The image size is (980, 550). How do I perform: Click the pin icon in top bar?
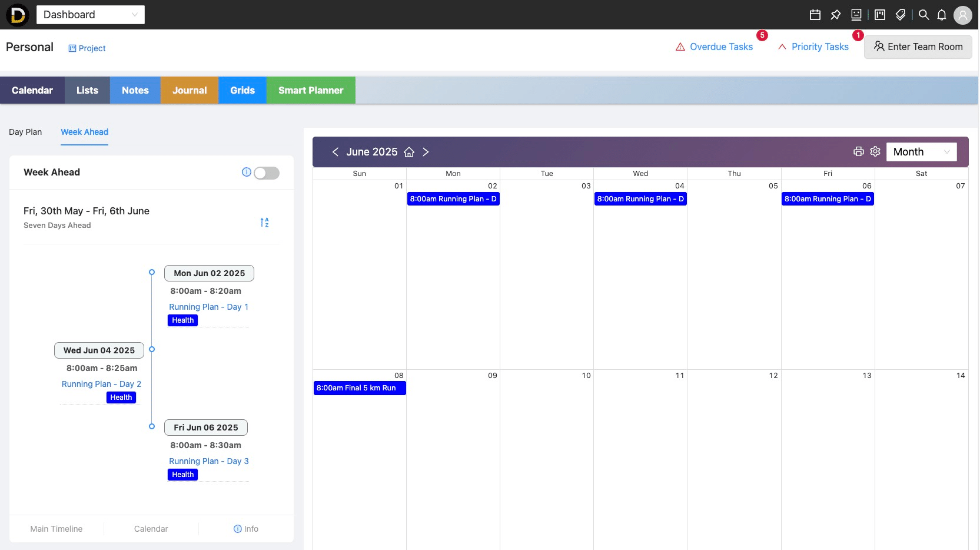835,15
